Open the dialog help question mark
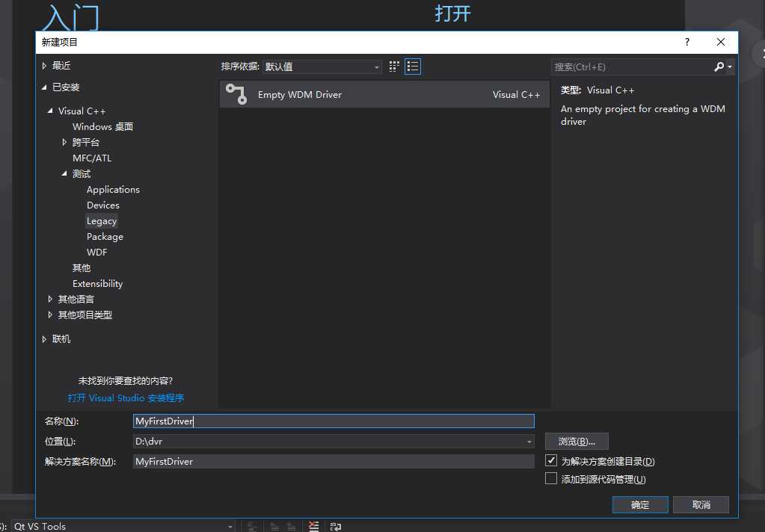The width and height of the screenshot is (765, 532). pos(687,42)
